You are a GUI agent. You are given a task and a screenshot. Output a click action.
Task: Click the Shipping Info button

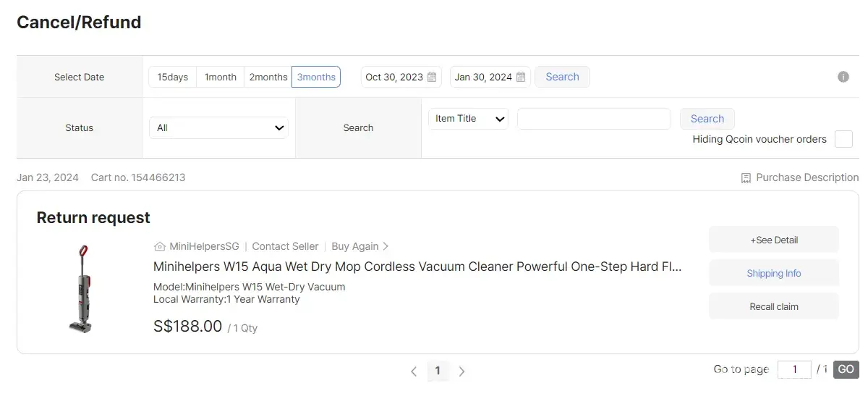point(773,273)
